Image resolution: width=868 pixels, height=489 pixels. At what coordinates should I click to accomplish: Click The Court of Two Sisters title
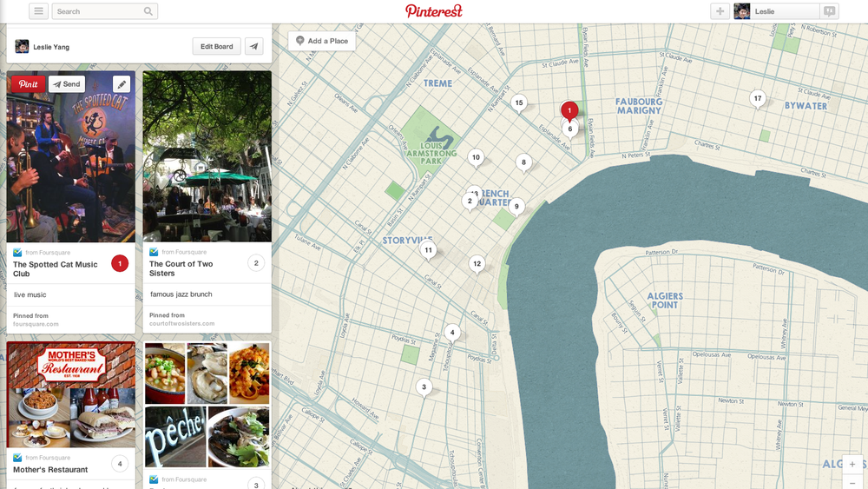(x=181, y=268)
